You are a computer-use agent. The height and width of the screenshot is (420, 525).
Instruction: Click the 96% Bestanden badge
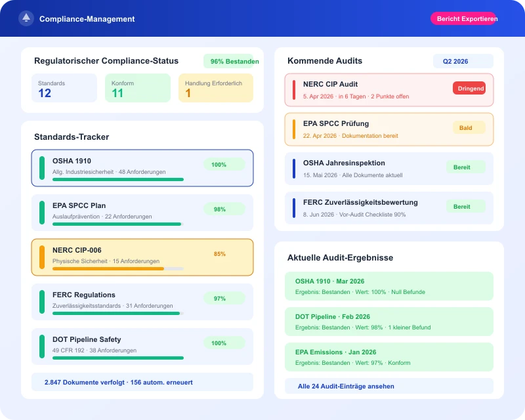231,61
